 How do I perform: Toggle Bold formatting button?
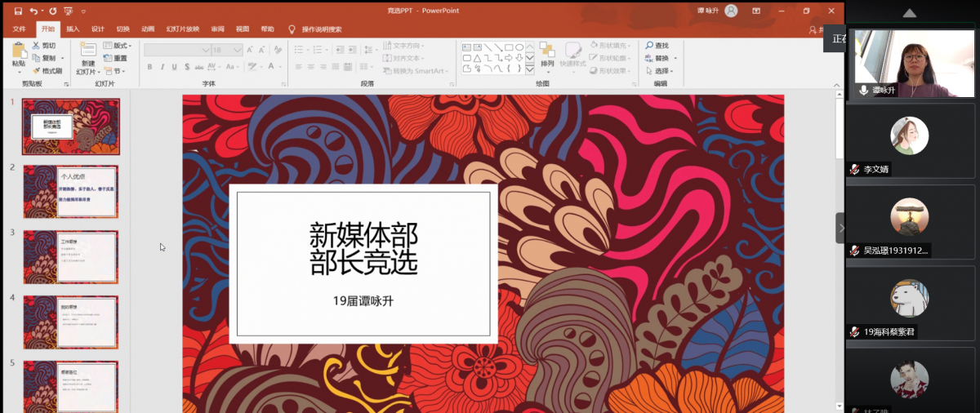(x=149, y=67)
